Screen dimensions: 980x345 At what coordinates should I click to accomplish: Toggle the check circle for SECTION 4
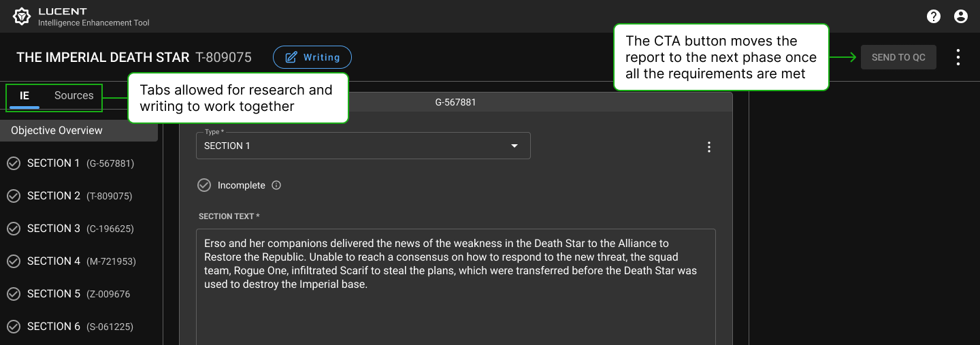13,261
